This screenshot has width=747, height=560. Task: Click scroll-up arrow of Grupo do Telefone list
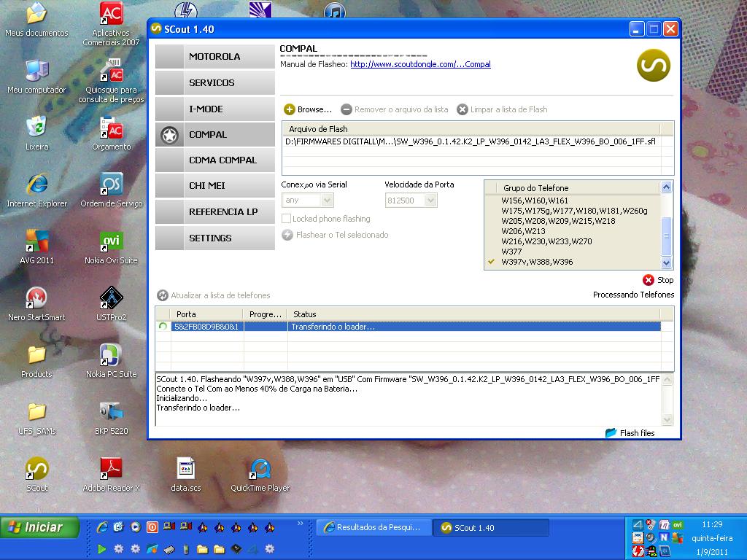click(667, 187)
